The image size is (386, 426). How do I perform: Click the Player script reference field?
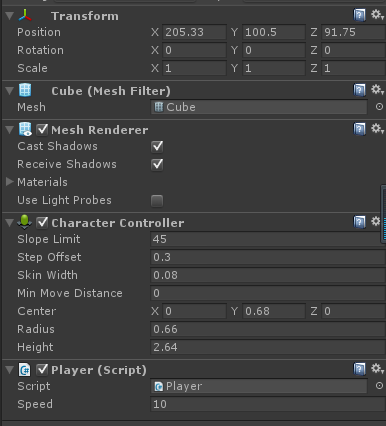pyautogui.click(x=259, y=386)
